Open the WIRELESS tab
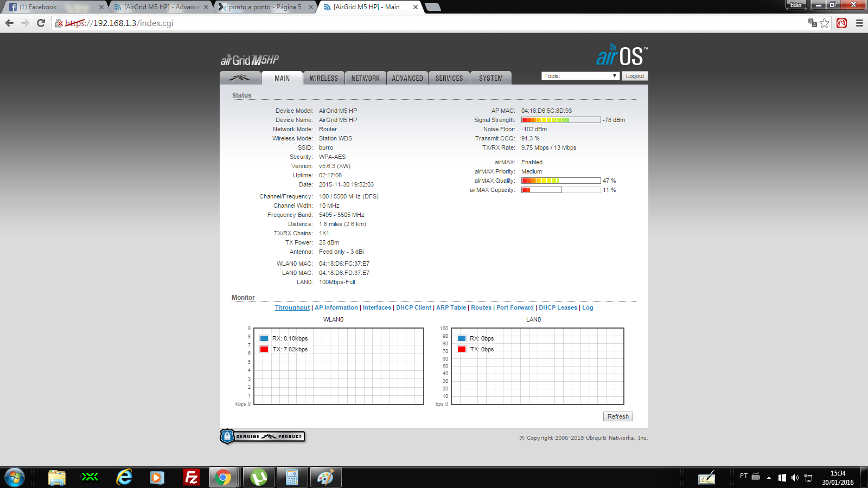The height and width of the screenshot is (488, 868). pos(324,78)
